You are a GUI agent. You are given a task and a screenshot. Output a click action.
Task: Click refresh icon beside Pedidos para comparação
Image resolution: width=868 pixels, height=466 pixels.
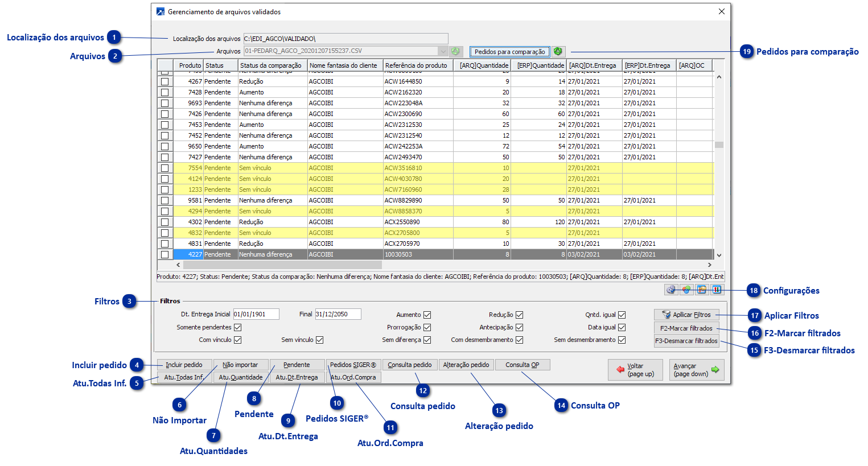coord(558,52)
